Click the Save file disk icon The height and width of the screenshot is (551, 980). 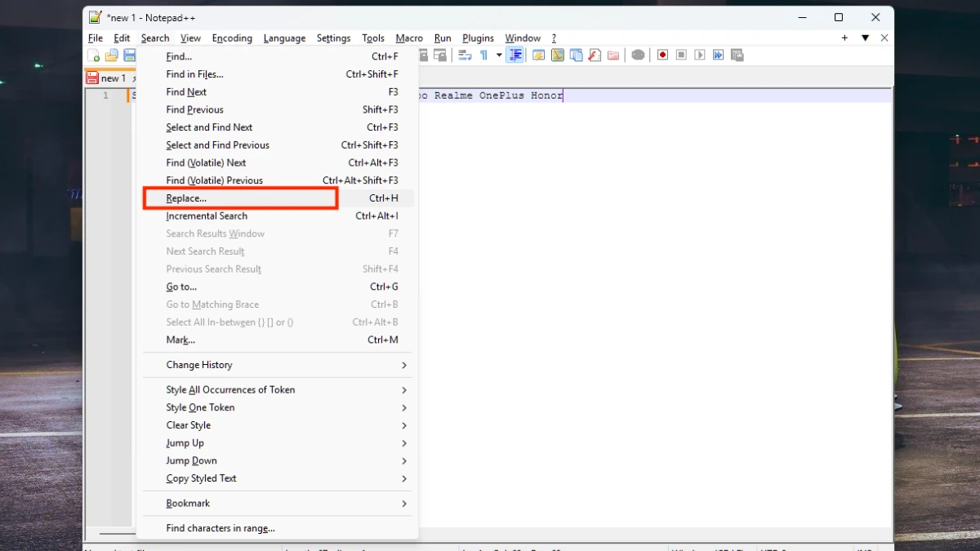point(129,56)
